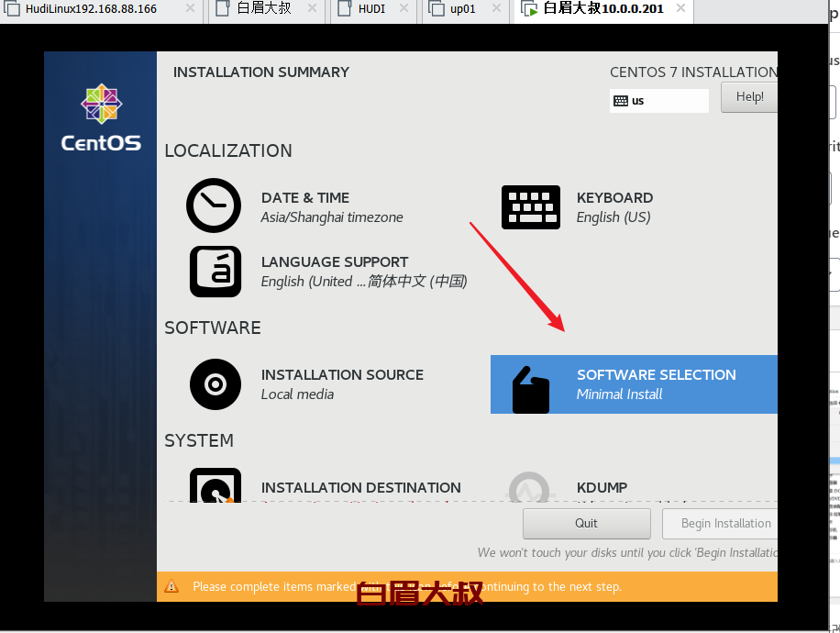Close the HUDI tab
The width and height of the screenshot is (840, 633).
[x=403, y=8]
